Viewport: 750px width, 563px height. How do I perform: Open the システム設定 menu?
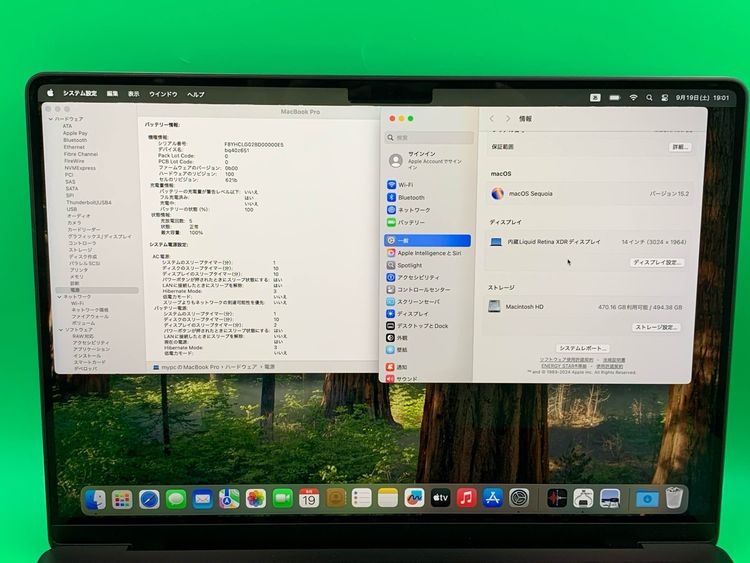(x=80, y=93)
